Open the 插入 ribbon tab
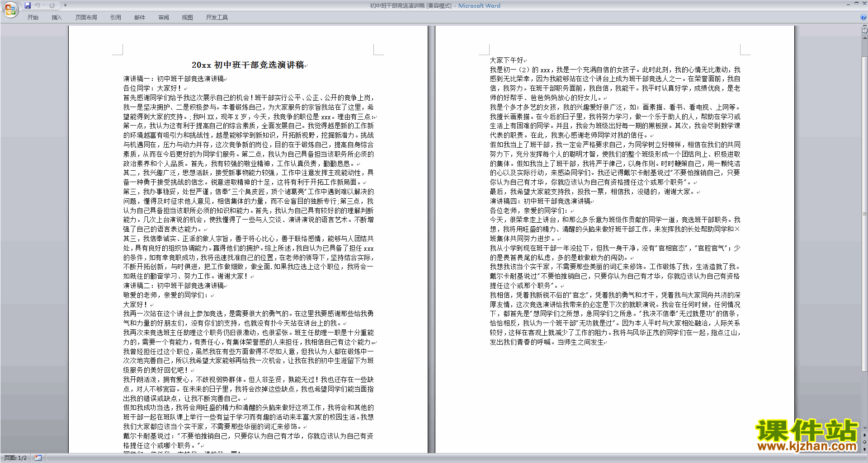Image resolution: width=868 pixels, height=463 pixels. [57, 17]
